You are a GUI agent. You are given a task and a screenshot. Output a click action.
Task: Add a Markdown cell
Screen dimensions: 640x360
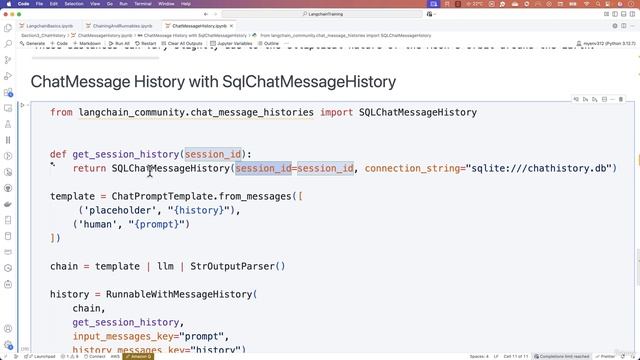tap(87, 43)
